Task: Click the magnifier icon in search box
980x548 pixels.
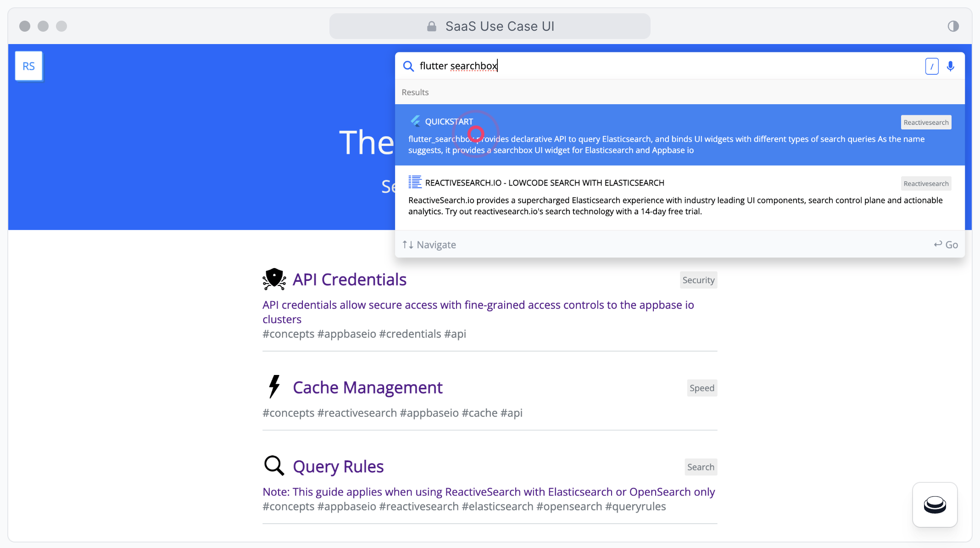Action: click(408, 66)
